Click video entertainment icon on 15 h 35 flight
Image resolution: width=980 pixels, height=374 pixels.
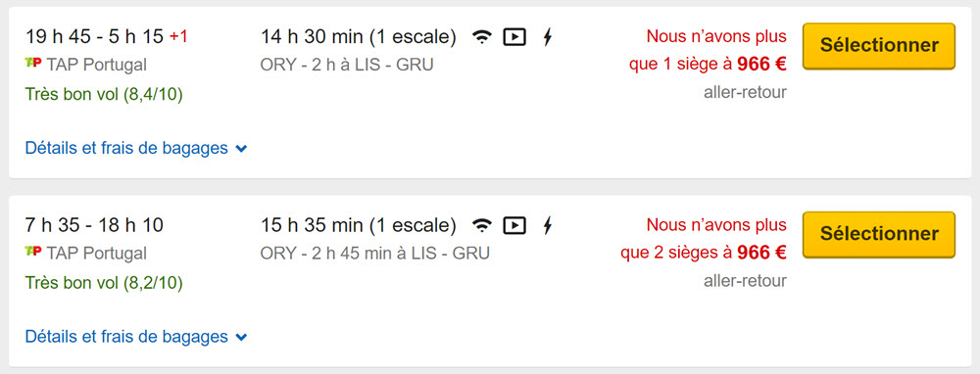point(514,225)
